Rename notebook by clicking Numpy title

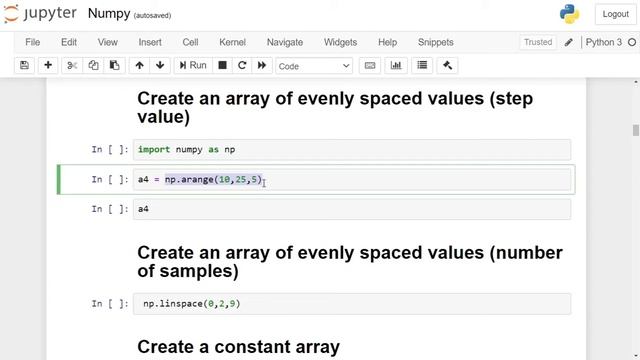click(x=109, y=13)
